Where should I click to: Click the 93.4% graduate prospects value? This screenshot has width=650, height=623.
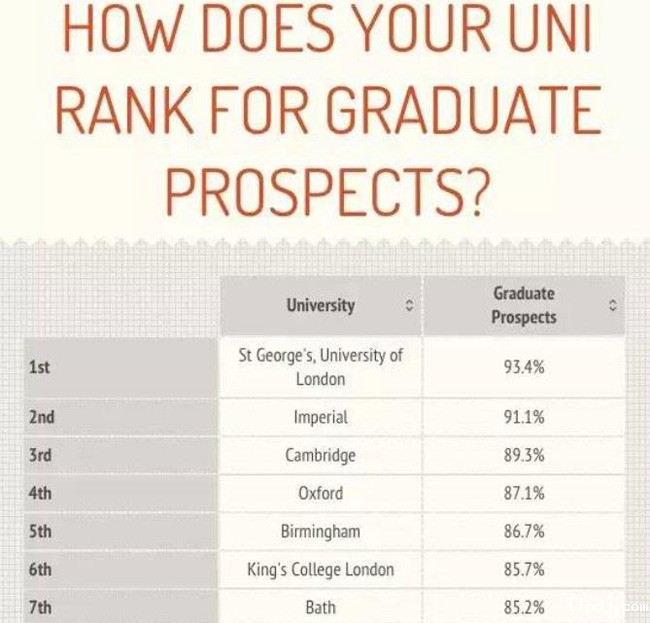point(524,367)
